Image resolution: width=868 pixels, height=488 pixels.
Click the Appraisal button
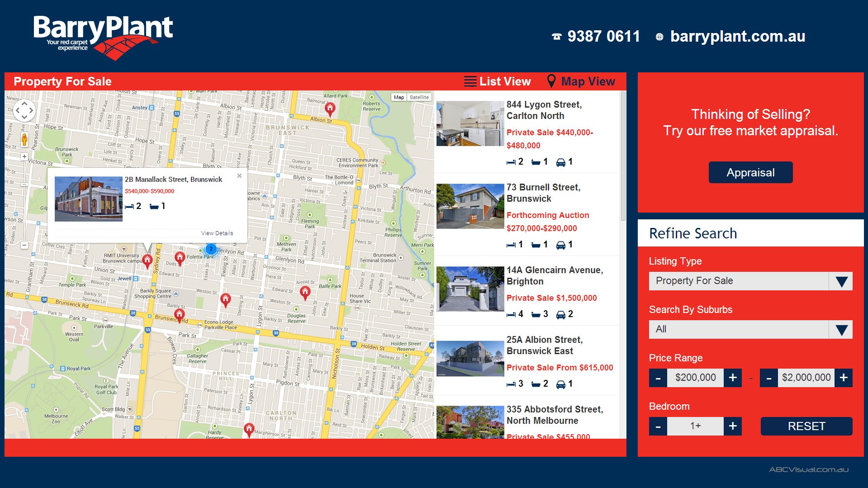750,172
